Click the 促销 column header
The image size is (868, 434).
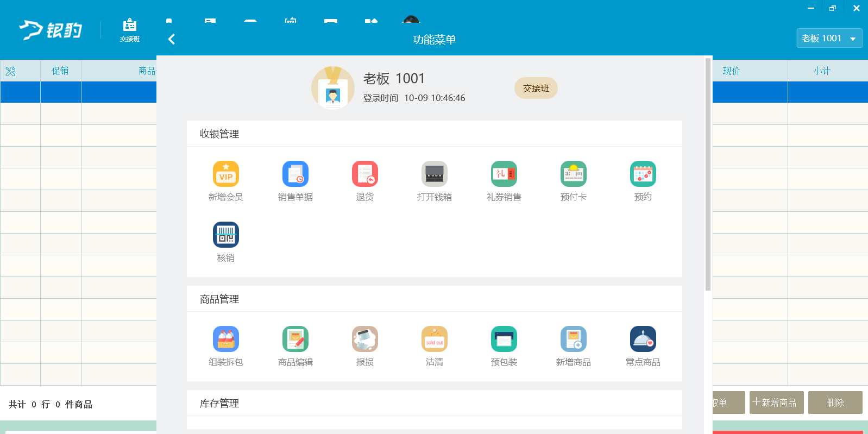pyautogui.click(x=60, y=71)
